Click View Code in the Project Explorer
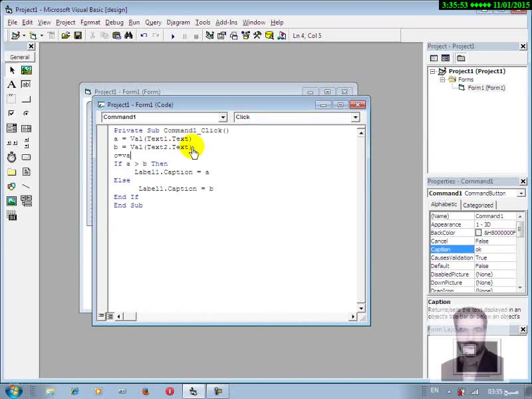Viewport: 532px width, 399px height. [434, 58]
